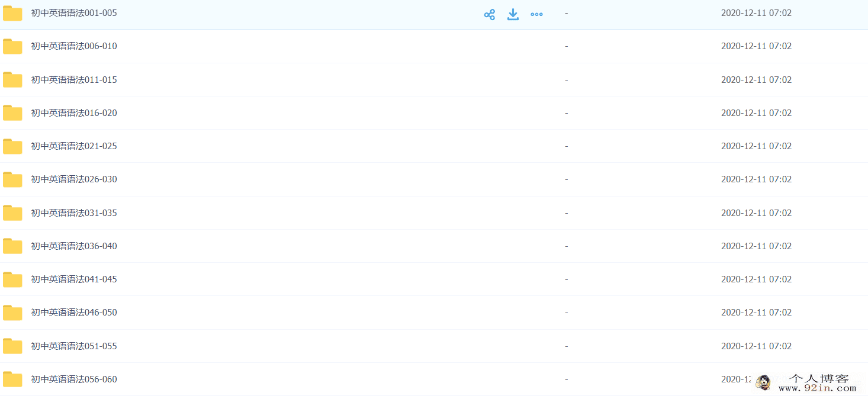
Task: Click folder icon of 初中英语语法001-005
Action: (12, 13)
